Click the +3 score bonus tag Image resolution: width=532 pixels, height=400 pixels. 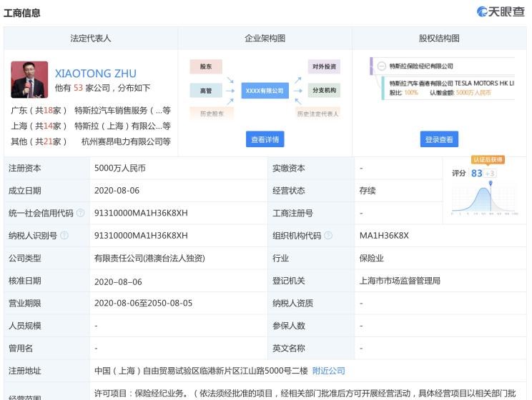click(490, 174)
